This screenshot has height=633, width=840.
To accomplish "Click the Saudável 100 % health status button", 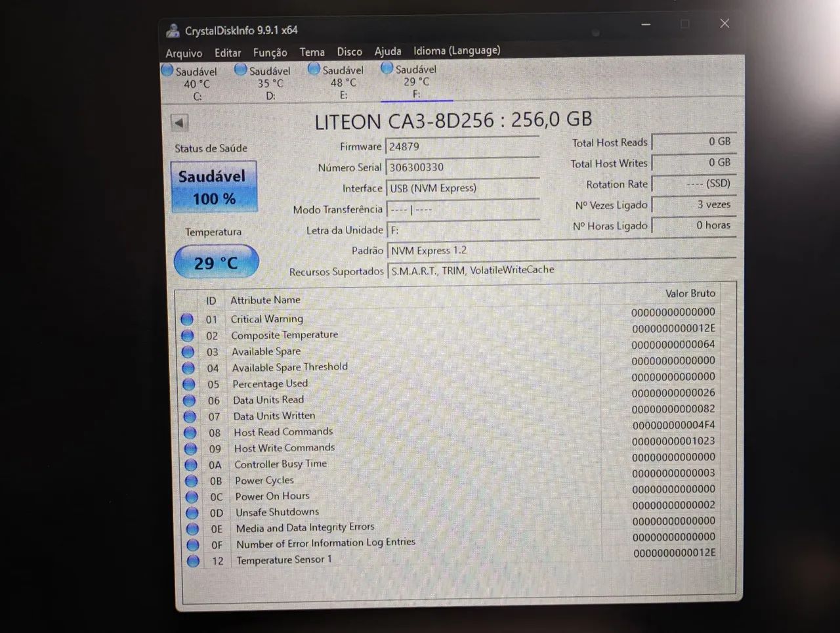I will (214, 187).
